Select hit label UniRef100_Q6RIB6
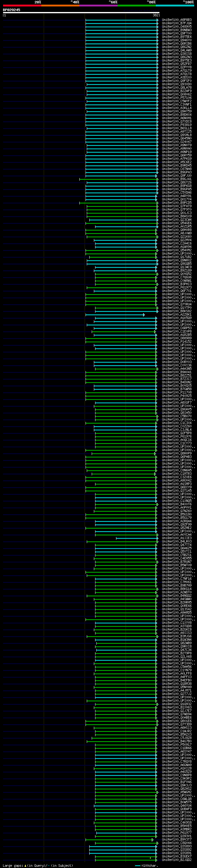This screenshot has width=197, height=868. (x=177, y=43)
